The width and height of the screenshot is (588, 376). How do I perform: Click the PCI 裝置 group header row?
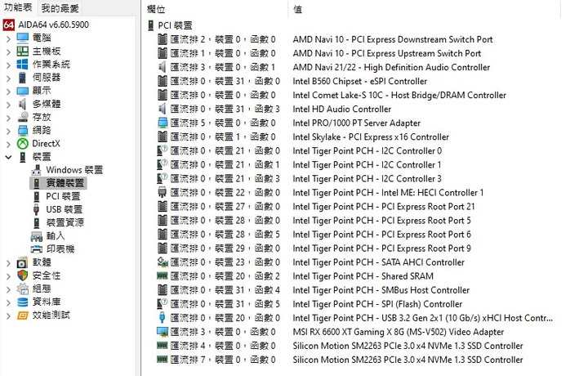(175, 25)
